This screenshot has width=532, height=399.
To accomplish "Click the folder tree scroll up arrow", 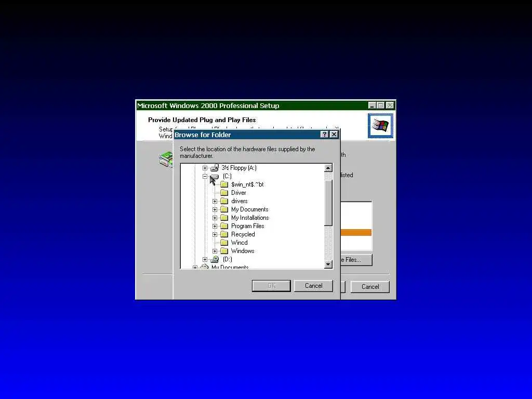I will point(328,168).
